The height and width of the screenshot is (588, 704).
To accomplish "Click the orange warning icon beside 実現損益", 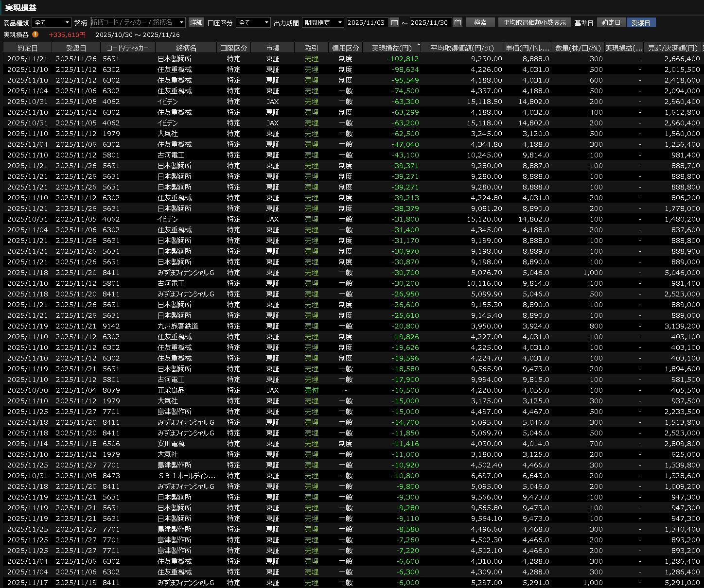I will coord(35,35).
